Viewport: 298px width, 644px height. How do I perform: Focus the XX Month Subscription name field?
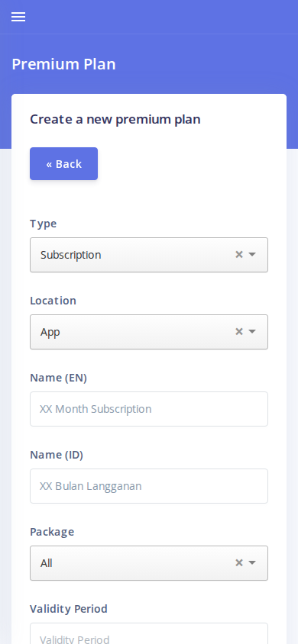149,409
